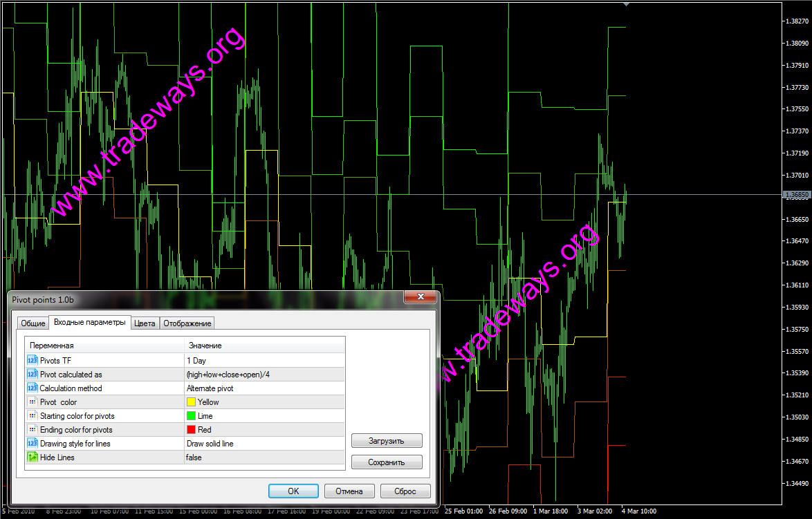Click the Отмена button

(349, 491)
